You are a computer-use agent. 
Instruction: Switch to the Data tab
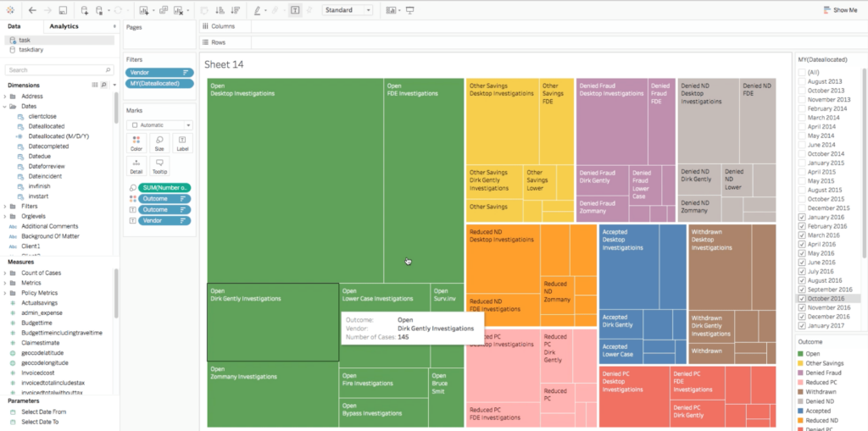(14, 26)
